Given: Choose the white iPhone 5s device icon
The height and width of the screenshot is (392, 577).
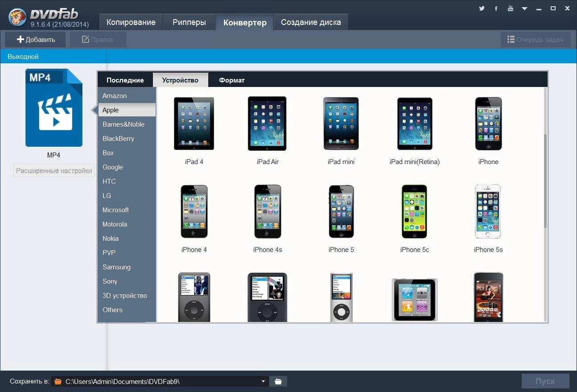Looking at the screenshot, I should 488,211.
